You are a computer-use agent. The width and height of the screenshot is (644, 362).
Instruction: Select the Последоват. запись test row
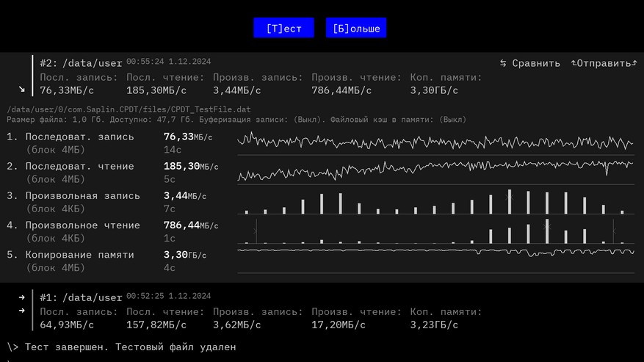pyautogui.click(x=80, y=137)
